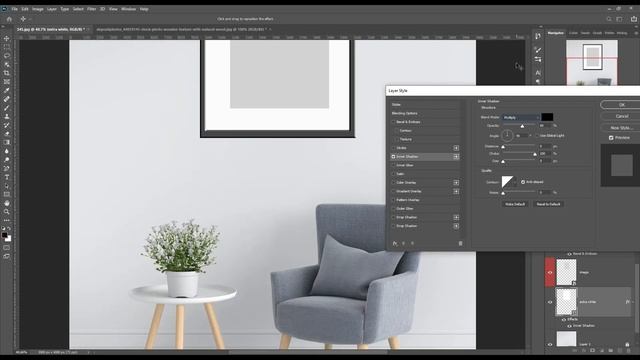Select the Brush tool
Screen dimensions: 640x360
[x=7, y=108]
